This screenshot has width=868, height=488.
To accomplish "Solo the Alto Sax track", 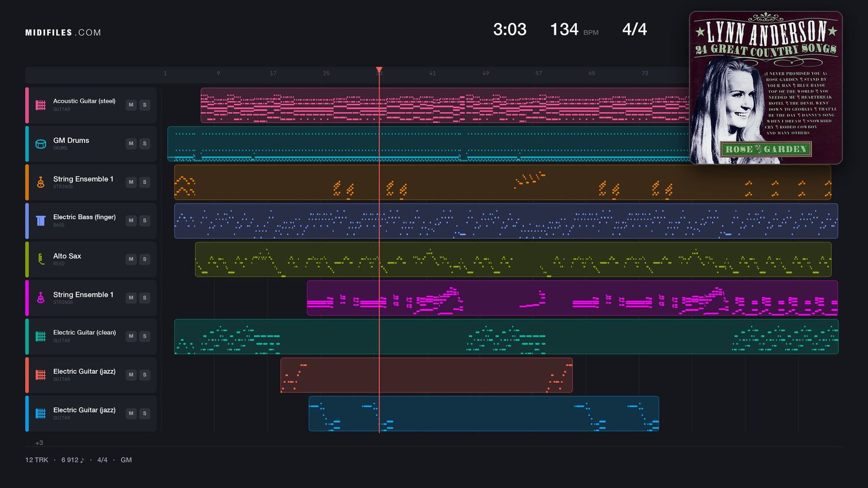I will point(145,259).
